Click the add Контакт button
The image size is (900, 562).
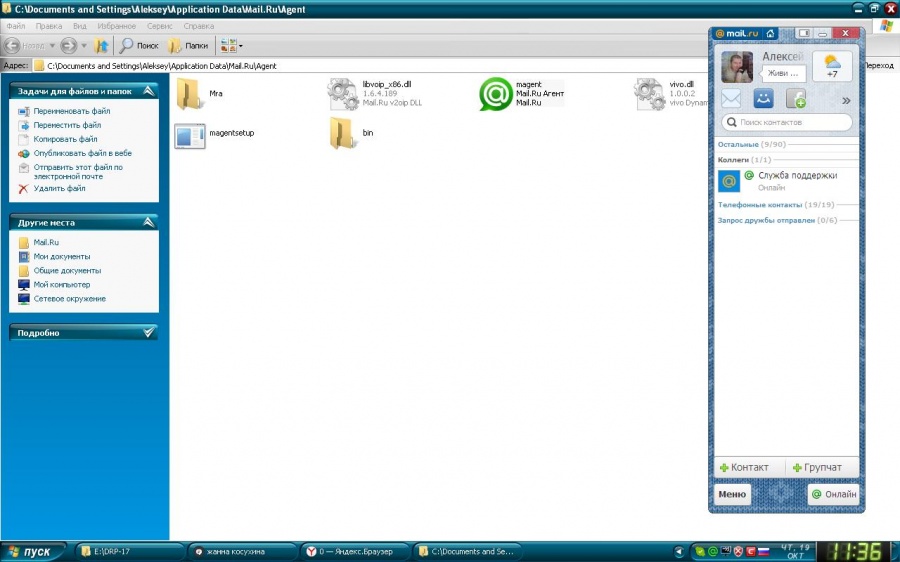tap(744, 467)
